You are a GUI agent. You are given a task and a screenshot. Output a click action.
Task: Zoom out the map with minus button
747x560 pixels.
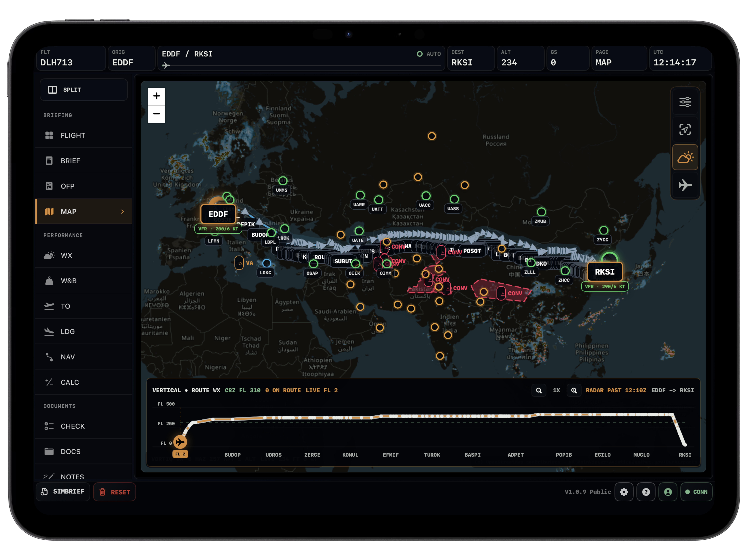[156, 114]
